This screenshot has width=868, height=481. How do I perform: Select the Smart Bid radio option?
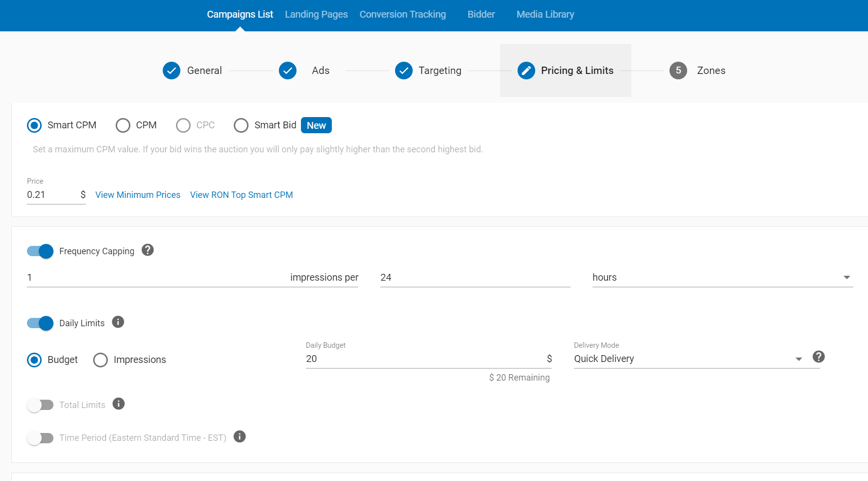(241, 125)
